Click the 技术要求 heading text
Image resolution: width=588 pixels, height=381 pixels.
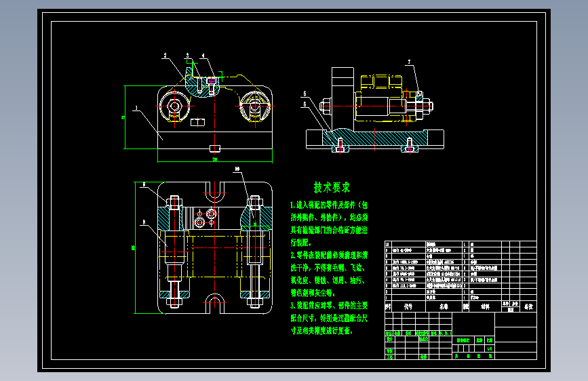tap(332, 187)
